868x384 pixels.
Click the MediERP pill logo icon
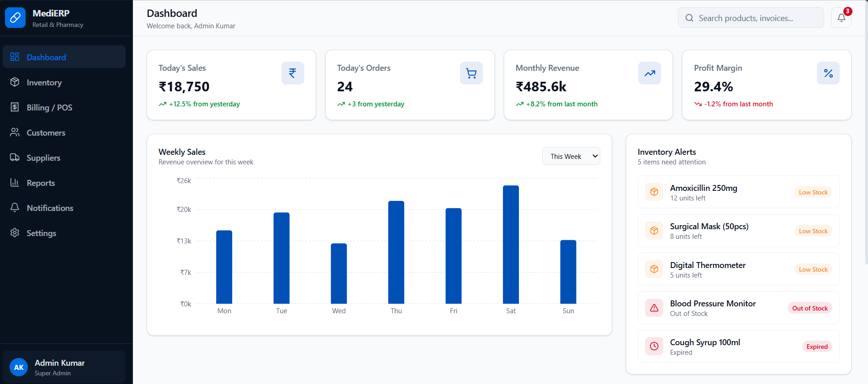point(15,18)
